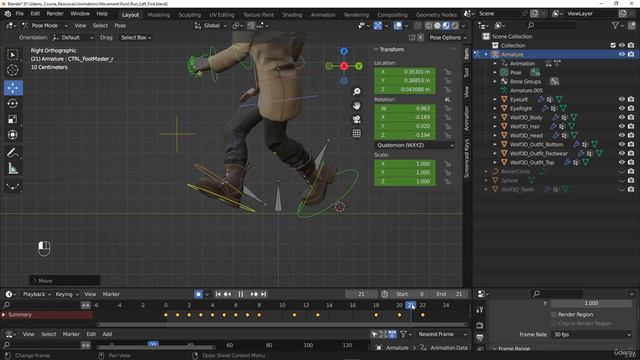Activate the Rotate tool
The image size is (640, 360).
(x=13, y=103)
